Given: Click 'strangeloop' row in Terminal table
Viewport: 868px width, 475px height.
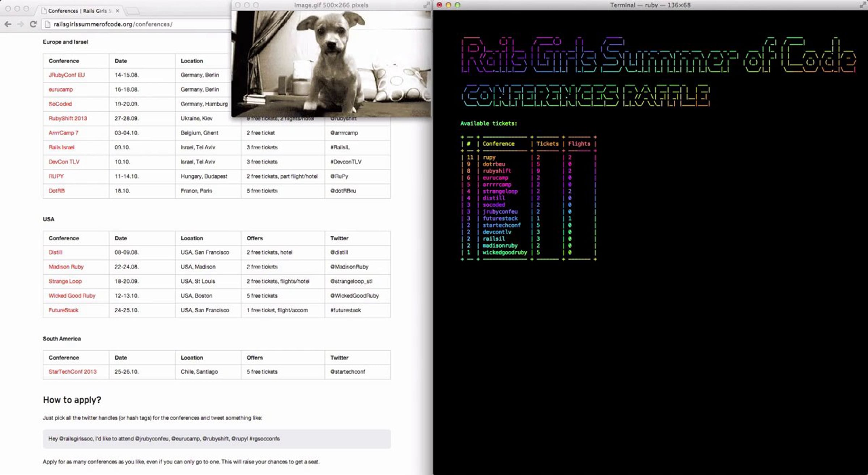Looking at the screenshot, I should pos(528,191).
